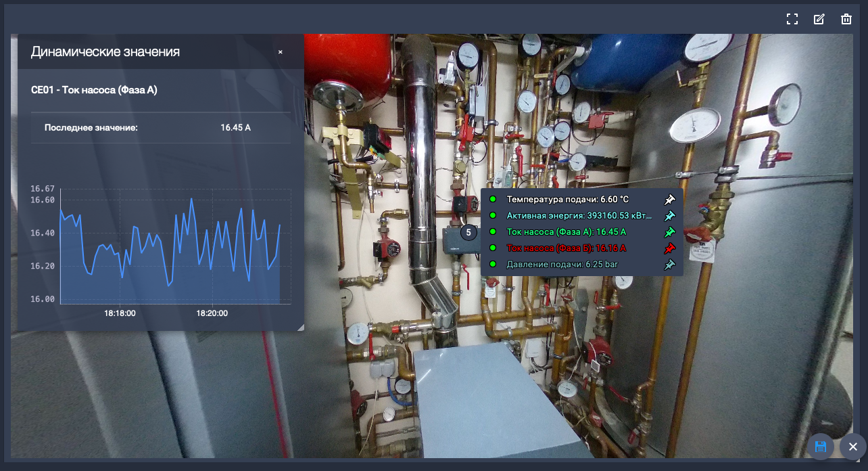Open the Температура подачи: 6.60 °C entry

click(x=568, y=200)
